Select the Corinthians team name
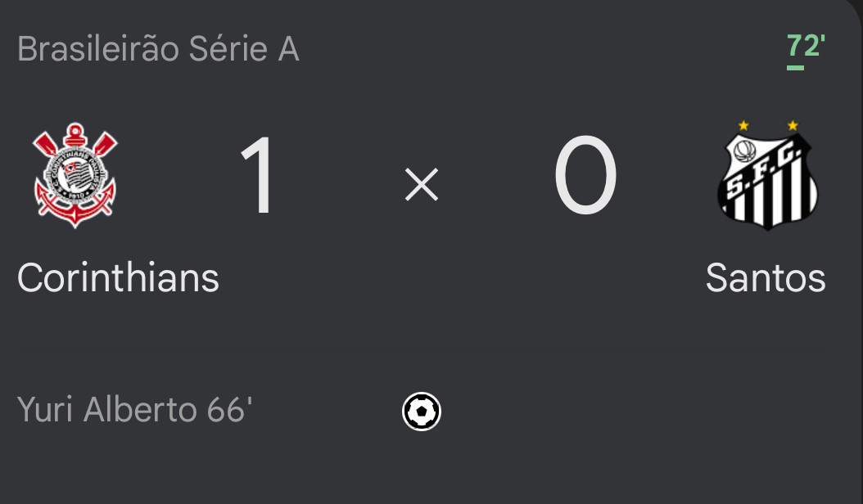Image resolution: width=863 pixels, height=504 pixels. tap(119, 278)
